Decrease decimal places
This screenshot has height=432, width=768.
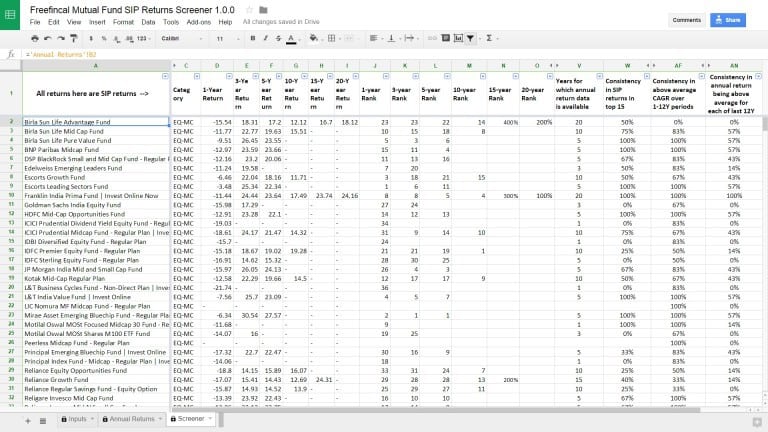click(117, 38)
